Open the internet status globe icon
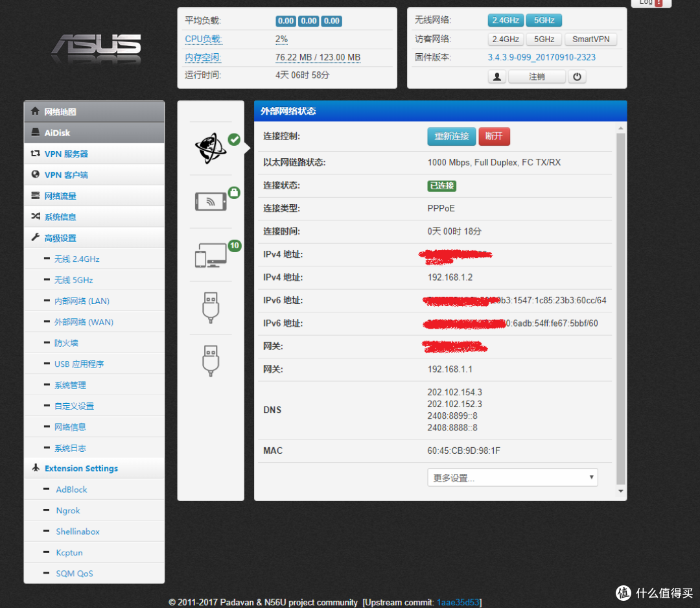 click(211, 148)
